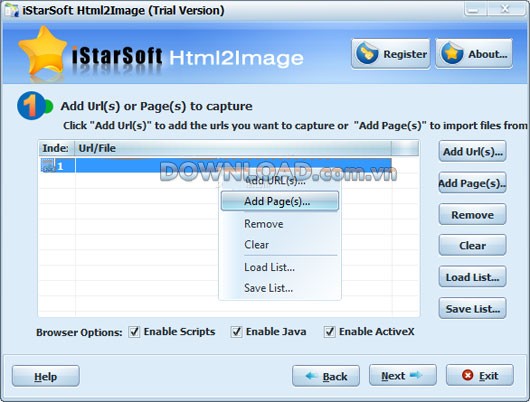Toggle Enable ActiveX checkbox
530x402 pixels.
click(329, 332)
